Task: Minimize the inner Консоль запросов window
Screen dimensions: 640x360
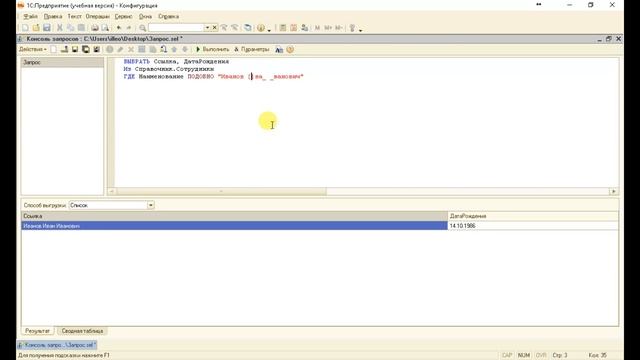Action: pyautogui.click(x=599, y=39)
